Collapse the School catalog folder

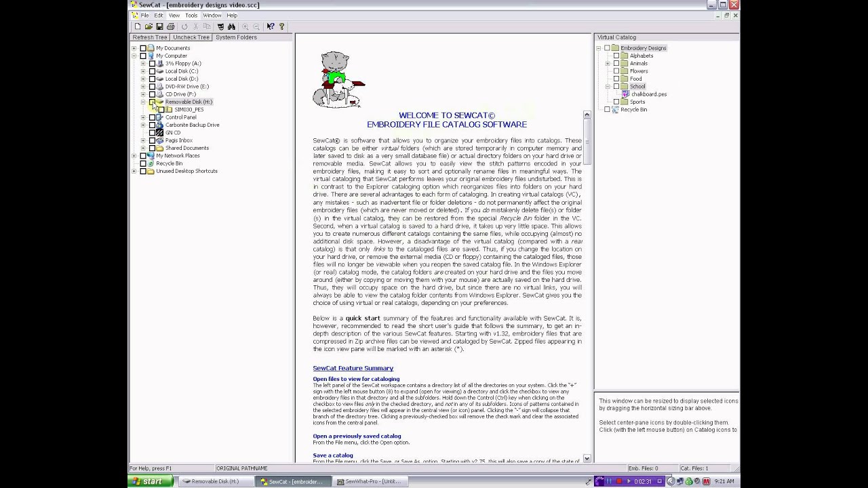click(608, 86)
